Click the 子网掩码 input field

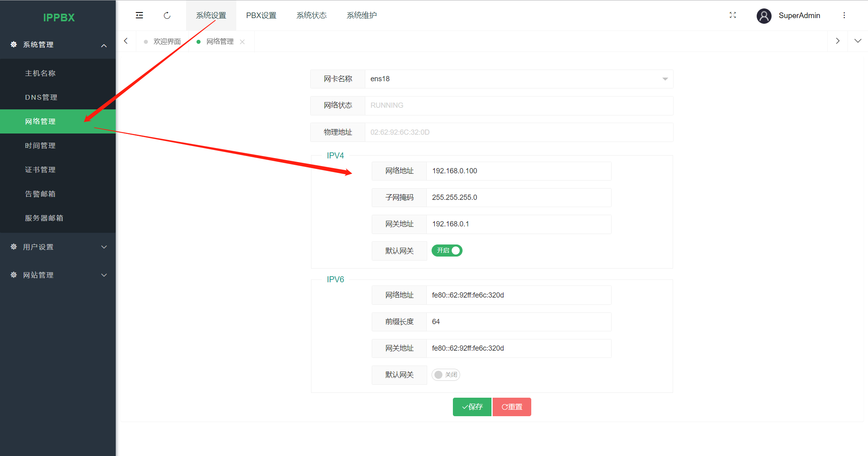519,197
